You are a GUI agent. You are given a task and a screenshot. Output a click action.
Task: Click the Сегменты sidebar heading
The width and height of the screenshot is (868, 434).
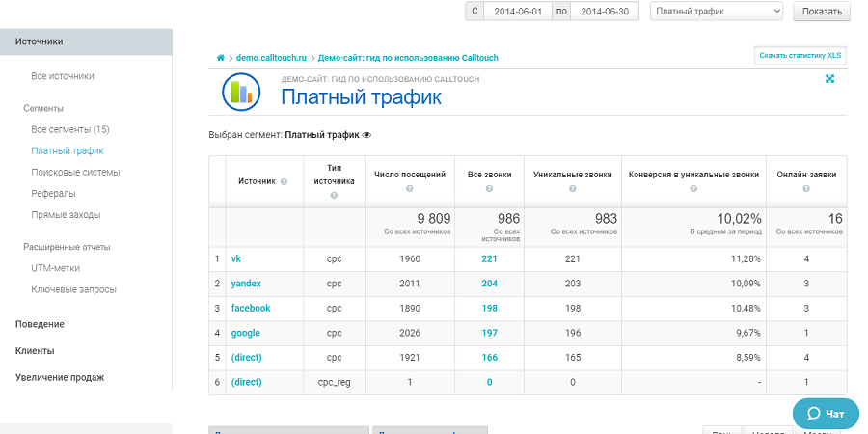pos(43,108)
